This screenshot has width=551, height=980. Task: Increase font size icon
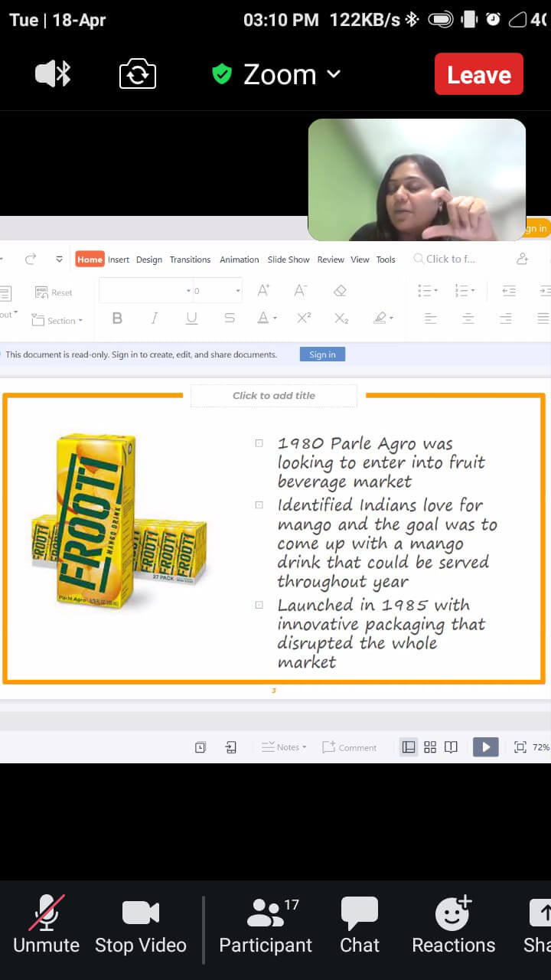point(263,291)
